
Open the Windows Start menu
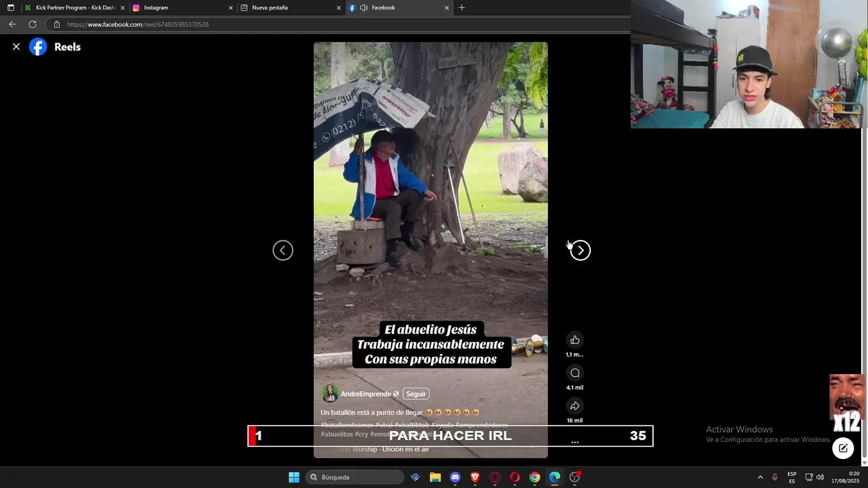point(294,477)
